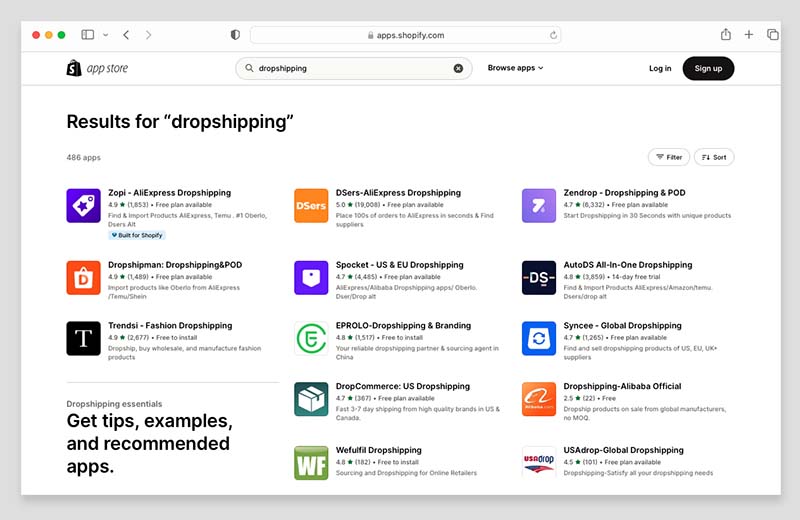The image size is (800, 520).
Task: Open the Trendsi black T icon
Action: coord(83,338)
